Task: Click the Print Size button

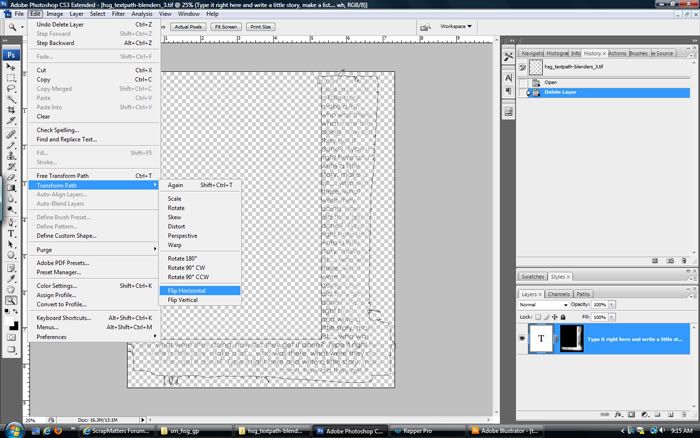Action: (x=260, y=27)
